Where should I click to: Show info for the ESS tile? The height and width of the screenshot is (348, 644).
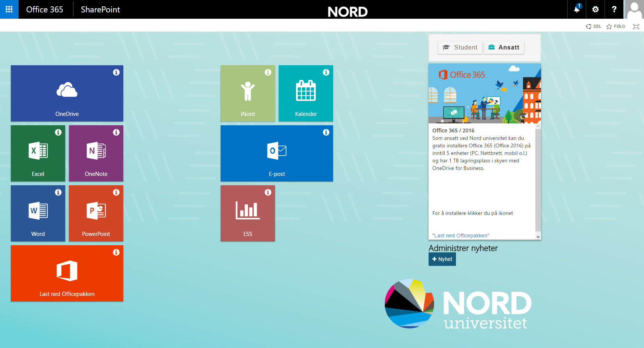point(268,192)
